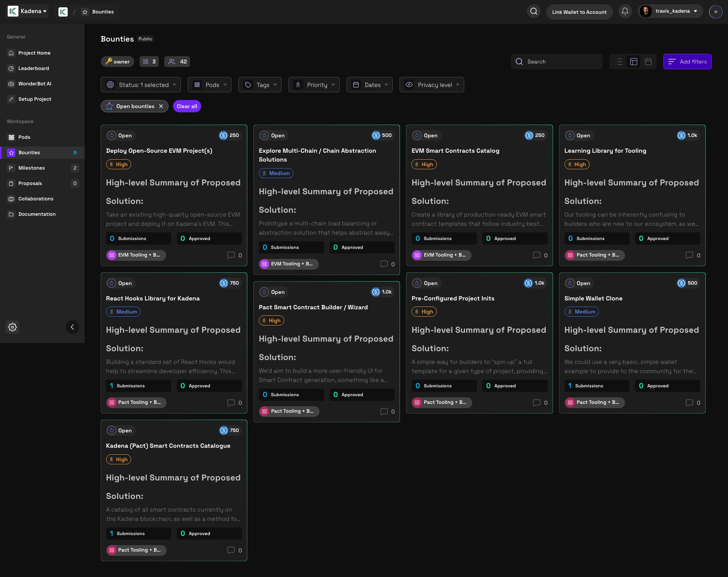
Task: Select Bounties in the sidebar
Action: coord(42,153)
